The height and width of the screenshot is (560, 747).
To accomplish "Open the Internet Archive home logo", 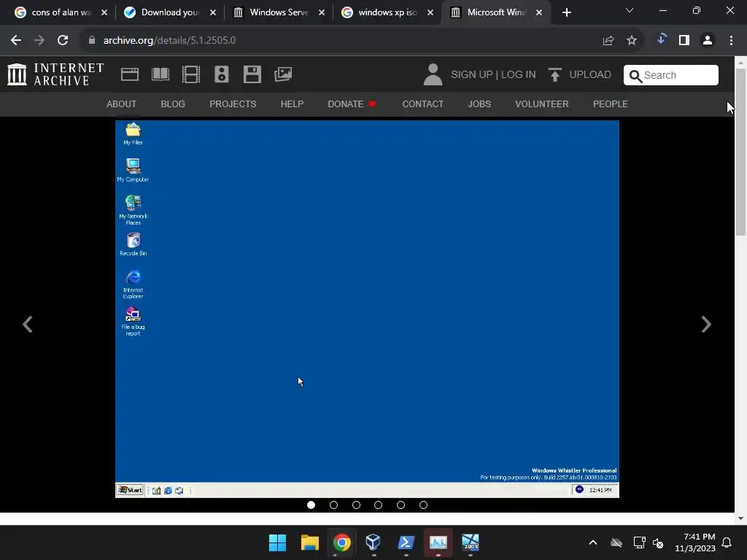I will pos(55,74).
